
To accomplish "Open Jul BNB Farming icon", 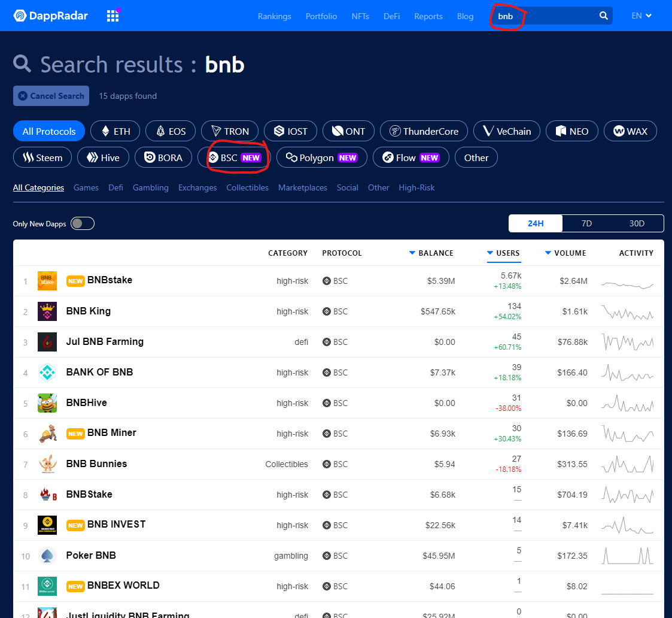I will 47,342.
